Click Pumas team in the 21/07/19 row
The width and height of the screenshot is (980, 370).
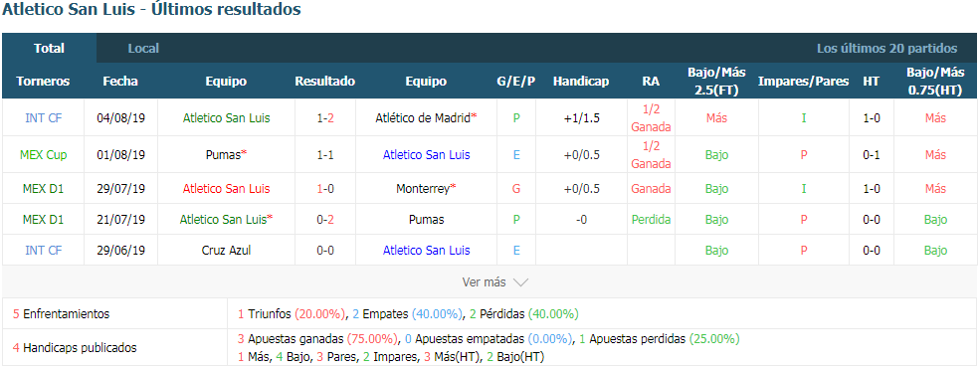426,220
